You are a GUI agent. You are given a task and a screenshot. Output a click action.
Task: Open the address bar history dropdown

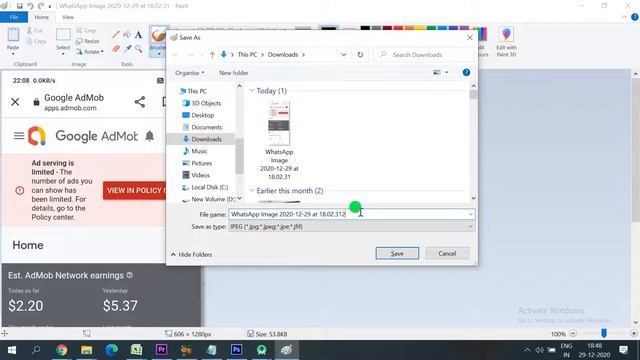(344, 55)
